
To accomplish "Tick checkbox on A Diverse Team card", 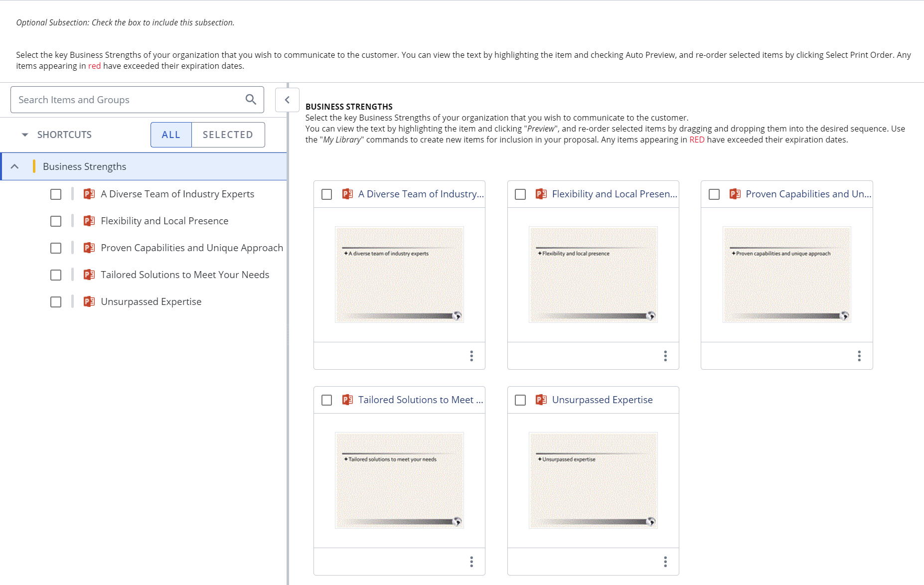I will 327,194.
